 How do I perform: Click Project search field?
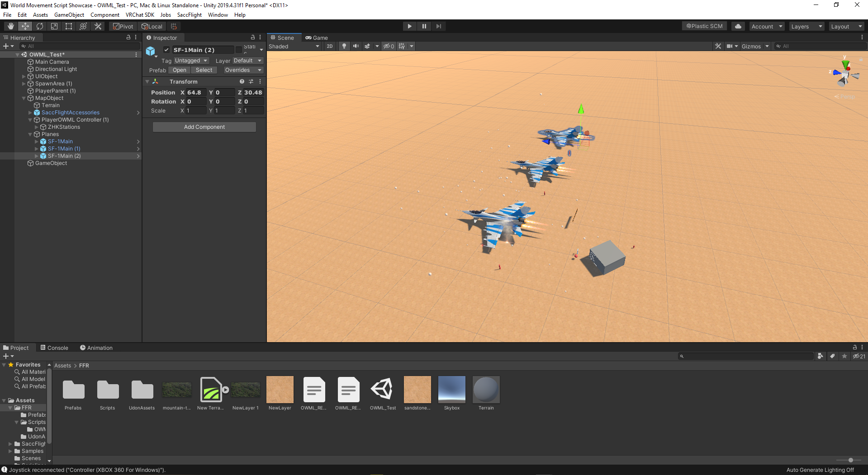(x=745, y=356)
